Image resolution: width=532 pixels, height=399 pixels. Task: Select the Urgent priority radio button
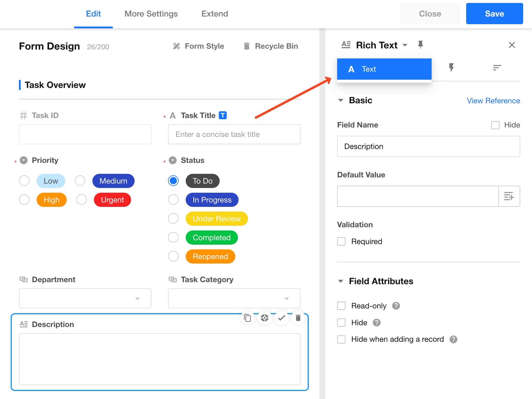click(x=81, y=199)
